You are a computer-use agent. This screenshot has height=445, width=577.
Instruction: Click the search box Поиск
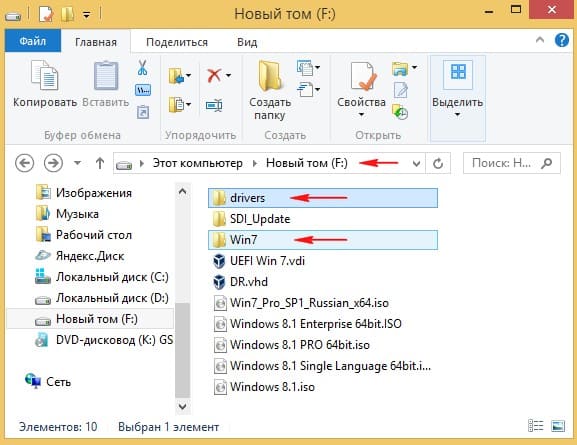[511, 163]
